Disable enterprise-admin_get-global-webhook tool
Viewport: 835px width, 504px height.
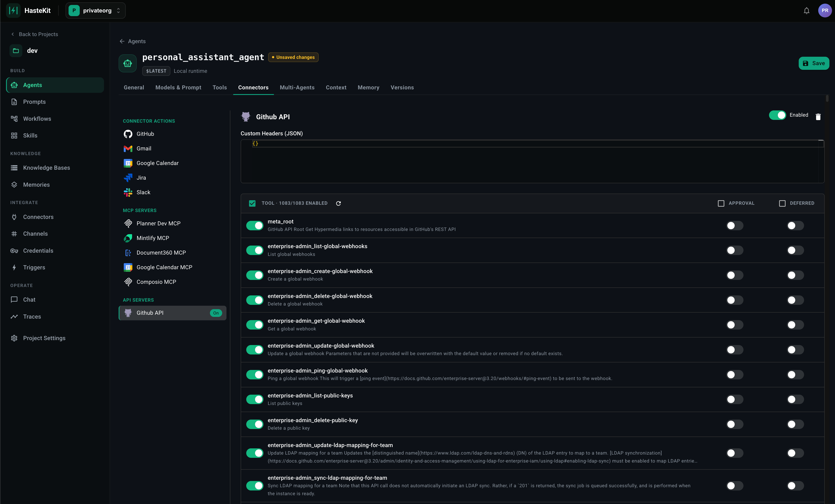[254, 325]
